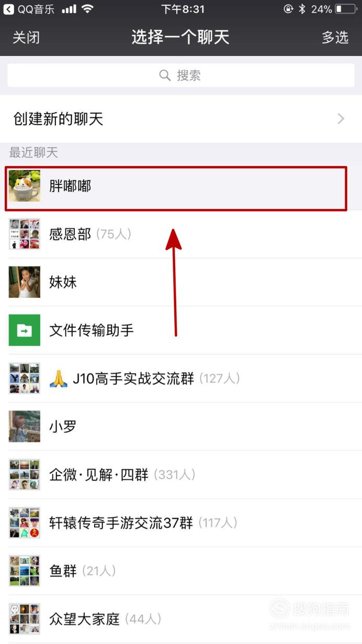The height and width of the screenshot is (644, 362).
Task: Tap the 鱼群 group avatar grid
Action: [24, 571]
